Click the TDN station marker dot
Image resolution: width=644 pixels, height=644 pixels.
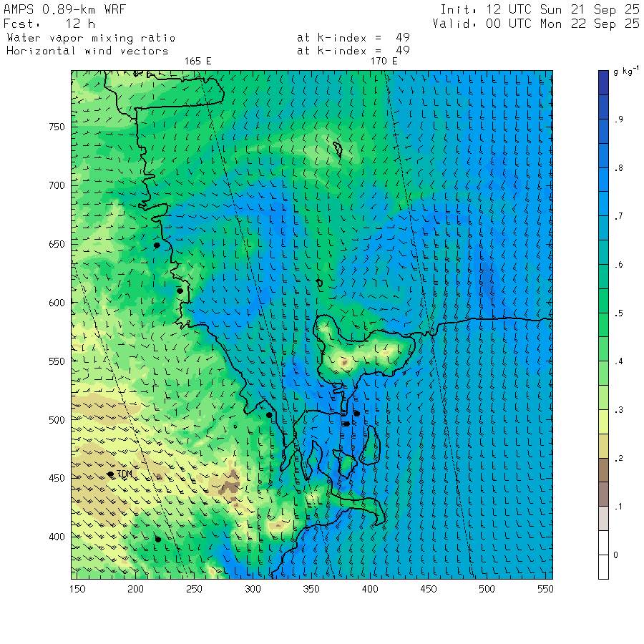click(111, 474)
